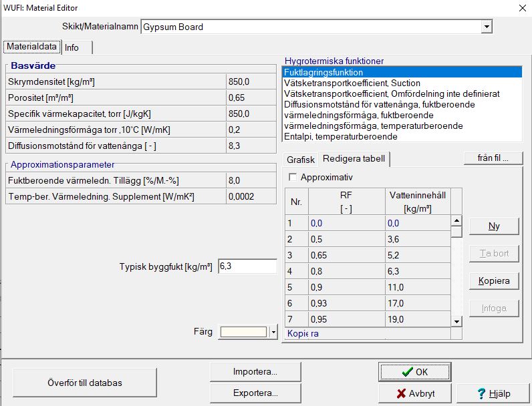Click the Skrymdensitet value 850,0
Screen dimensions: 532x406
click(251, 81)
